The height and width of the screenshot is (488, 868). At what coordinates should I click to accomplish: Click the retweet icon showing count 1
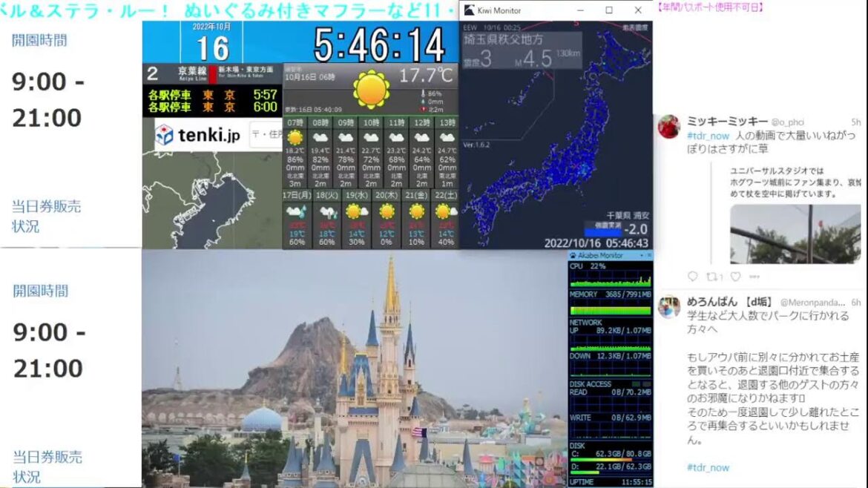[x=714, y=275]
